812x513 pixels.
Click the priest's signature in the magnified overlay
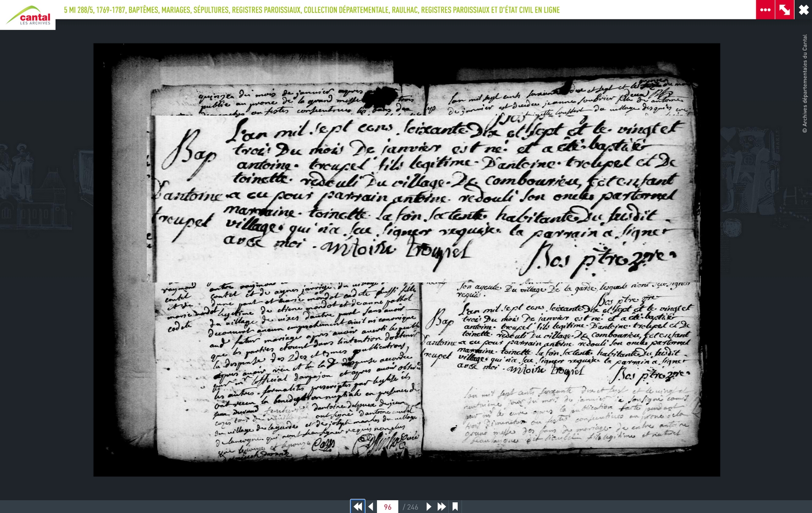[596, 258]
